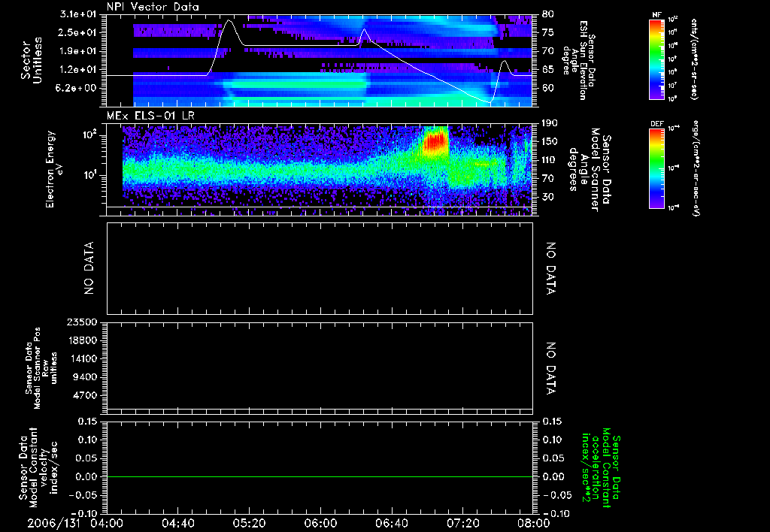Image resolution: width=770 pixels, height=532 pixels.
Task: Click the "110" scanner angle tick label
Action: pos(550,160)
